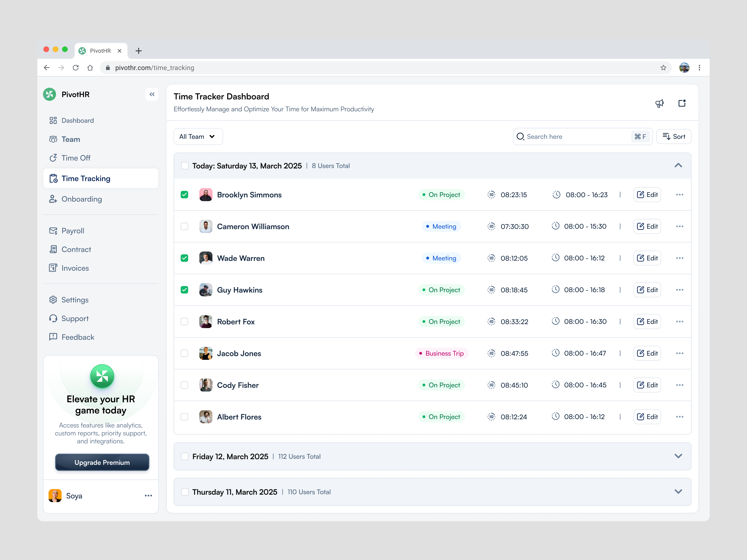Open the notifications icon with dot indicator
Screen dimensions: 747x560
click(682, 103)
